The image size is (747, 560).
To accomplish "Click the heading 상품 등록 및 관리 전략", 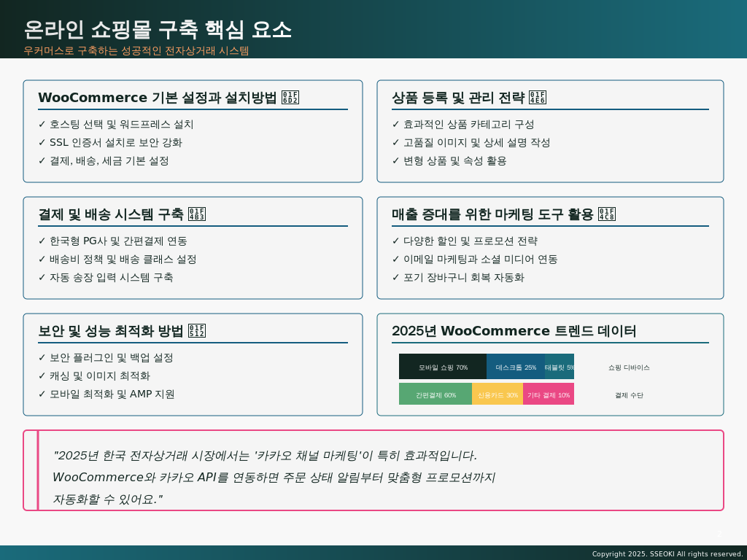I will pos(458,97).
